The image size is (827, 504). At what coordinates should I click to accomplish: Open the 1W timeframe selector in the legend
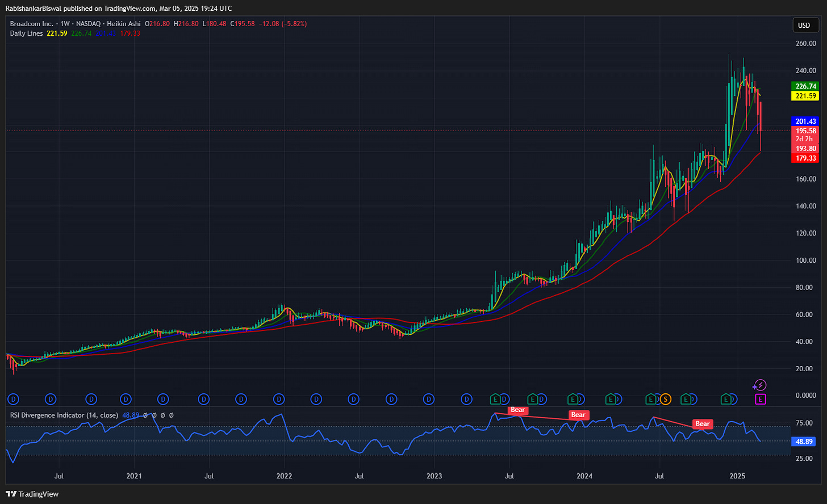pyautogui.click(x=64, y=23)
